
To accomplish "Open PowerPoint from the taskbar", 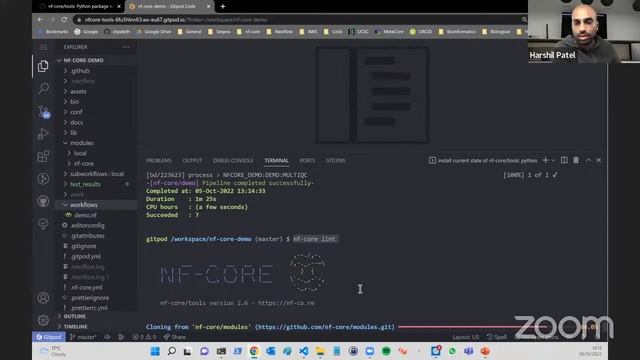I will coord(485,351).
